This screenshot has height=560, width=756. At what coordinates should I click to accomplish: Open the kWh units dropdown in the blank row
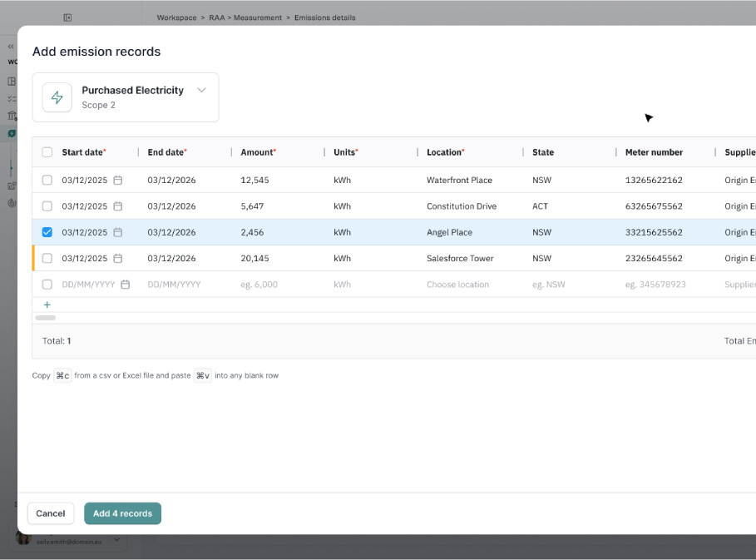[x=343, y=284]
